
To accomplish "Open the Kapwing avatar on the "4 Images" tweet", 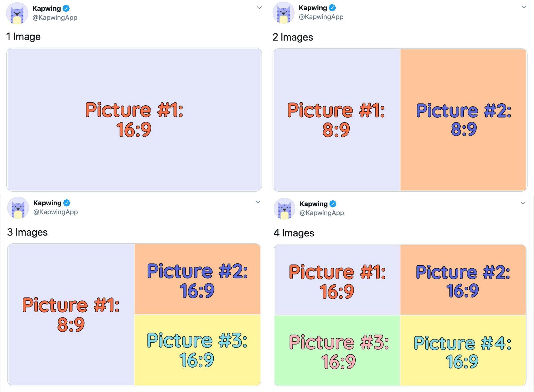I will click(284, 209).
